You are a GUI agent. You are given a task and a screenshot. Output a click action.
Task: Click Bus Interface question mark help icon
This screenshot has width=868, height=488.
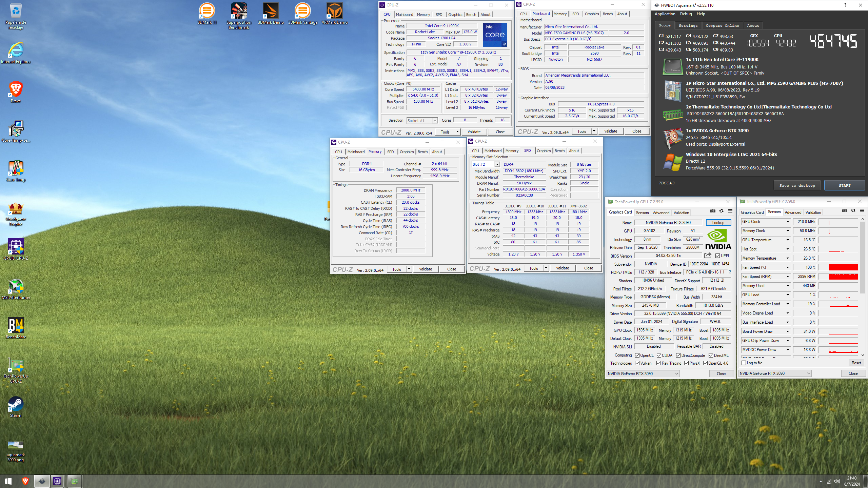[x=730, y=272]
